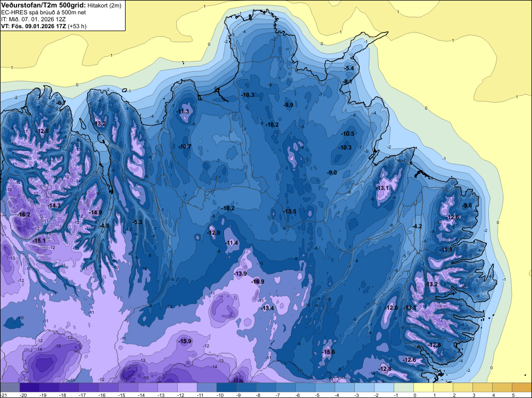The height and width of the screenshot is (398, 532).
Task: Pick the legend swatch between -10 and -9
Action: (226, 387)
